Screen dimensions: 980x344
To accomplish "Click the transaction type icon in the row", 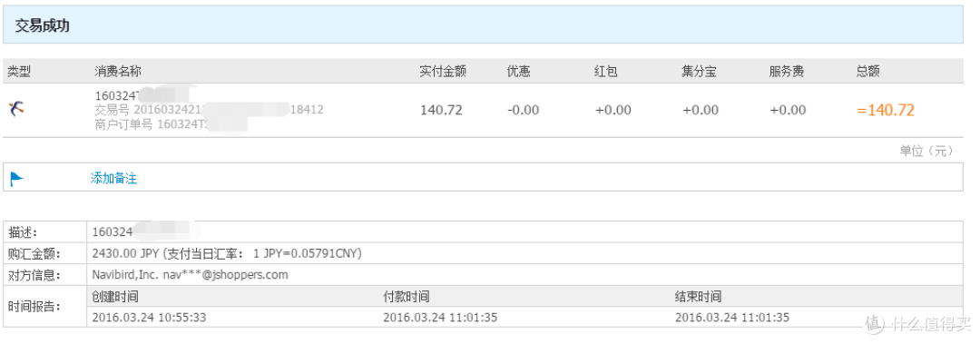I will [x=17, y=109].
